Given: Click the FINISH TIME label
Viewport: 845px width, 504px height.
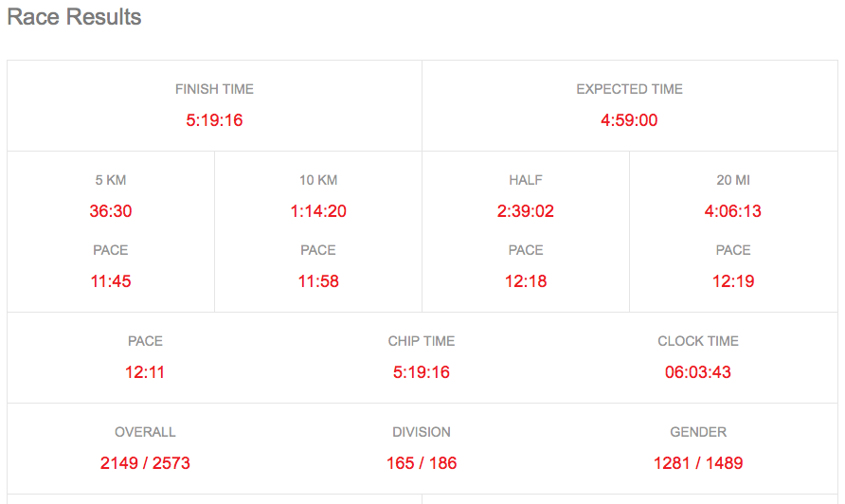Looking at the screenshot, I should coord(214,89).
